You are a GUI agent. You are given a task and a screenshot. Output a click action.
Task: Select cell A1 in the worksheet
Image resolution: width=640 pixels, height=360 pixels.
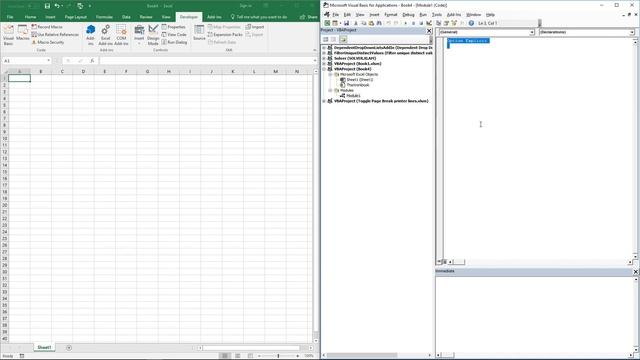point(19,78)
